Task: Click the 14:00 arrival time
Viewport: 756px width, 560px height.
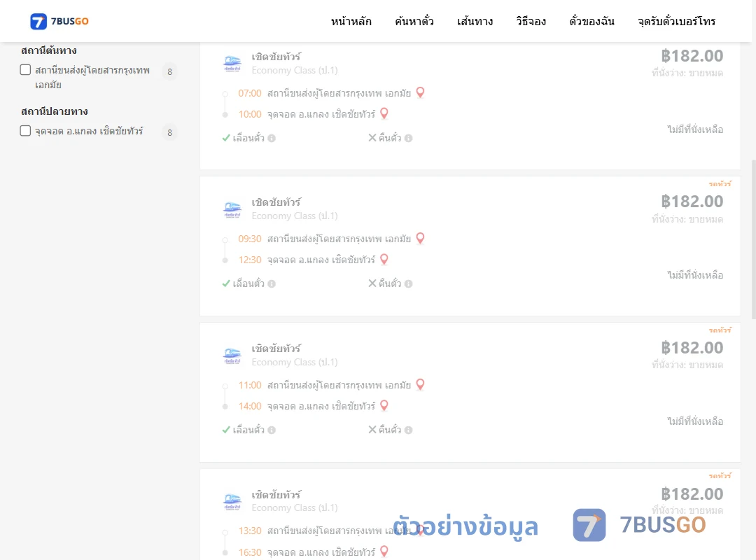Action: [250, 406]
